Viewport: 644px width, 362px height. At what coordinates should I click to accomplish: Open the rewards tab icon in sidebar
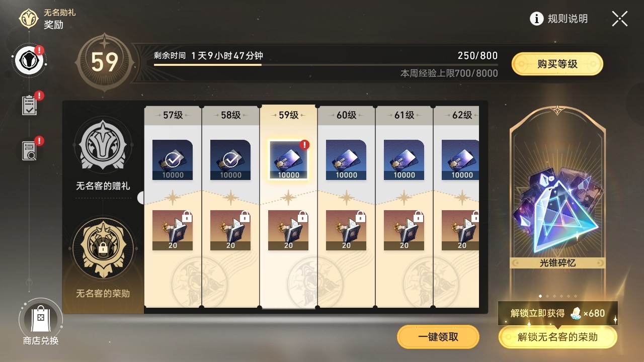(x=29, y=62)
